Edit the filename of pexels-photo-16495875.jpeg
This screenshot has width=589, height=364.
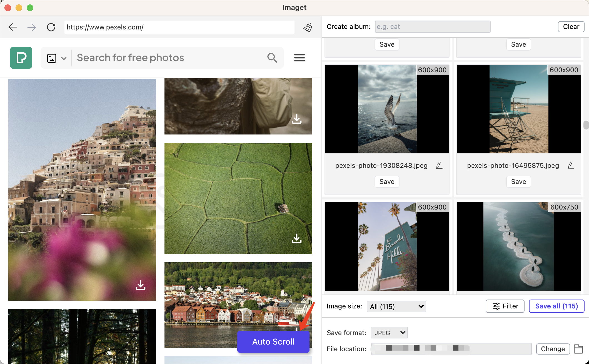click(x=570, y=166)
